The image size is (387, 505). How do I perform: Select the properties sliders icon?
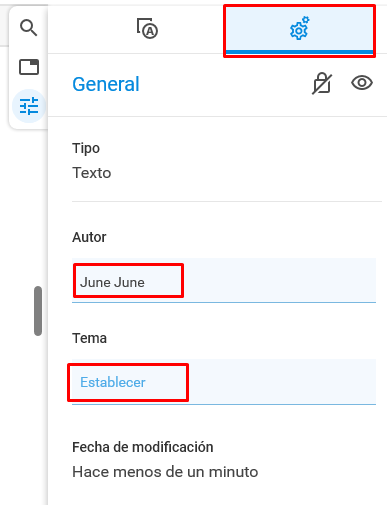pos(29,106)
